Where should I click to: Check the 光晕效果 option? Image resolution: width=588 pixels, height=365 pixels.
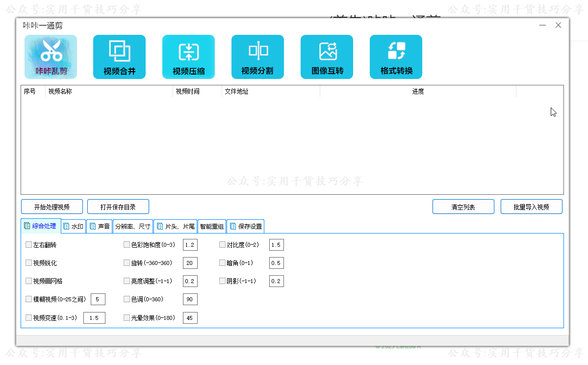pyautogui.click(x=127, y=318)
